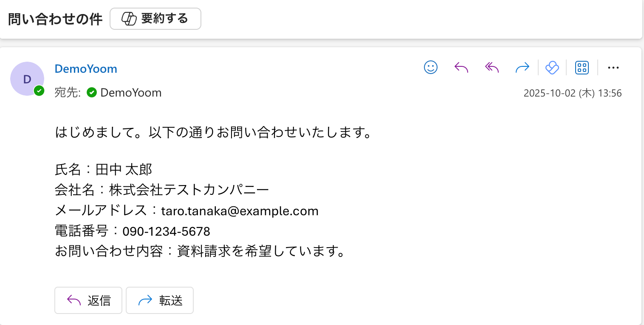The image size is (644, 325).
Task: Click the green presence badge on the avatar
Action: click(x=39, y=90)
